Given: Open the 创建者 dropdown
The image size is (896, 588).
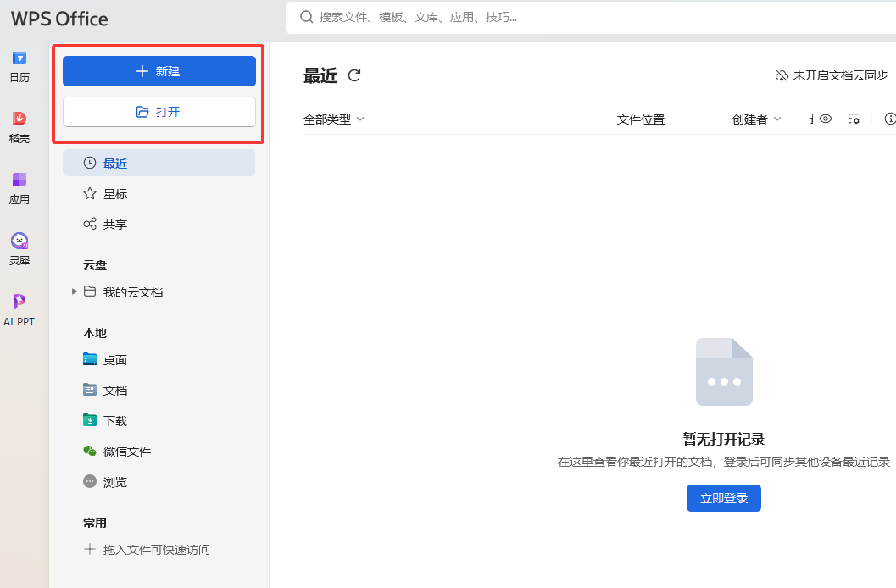Looking at the screenshot, I should click(757, 119).
